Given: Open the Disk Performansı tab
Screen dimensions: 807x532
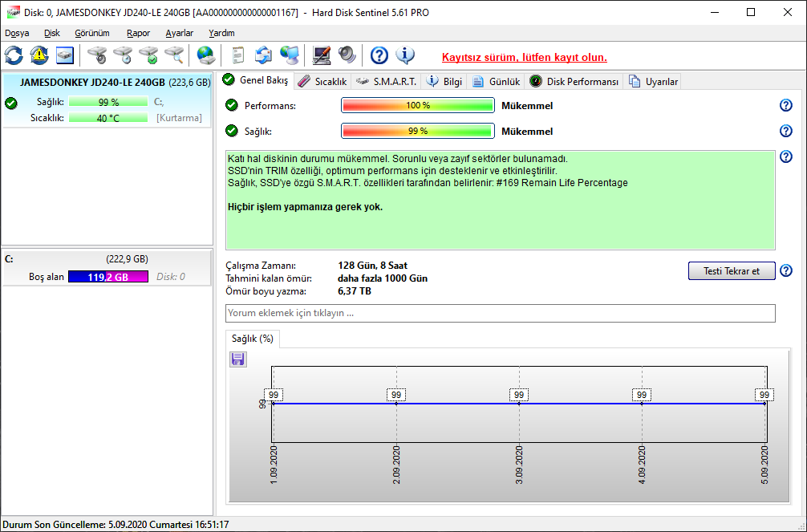Looking at the screenshot, I should [x=574, y=81].
